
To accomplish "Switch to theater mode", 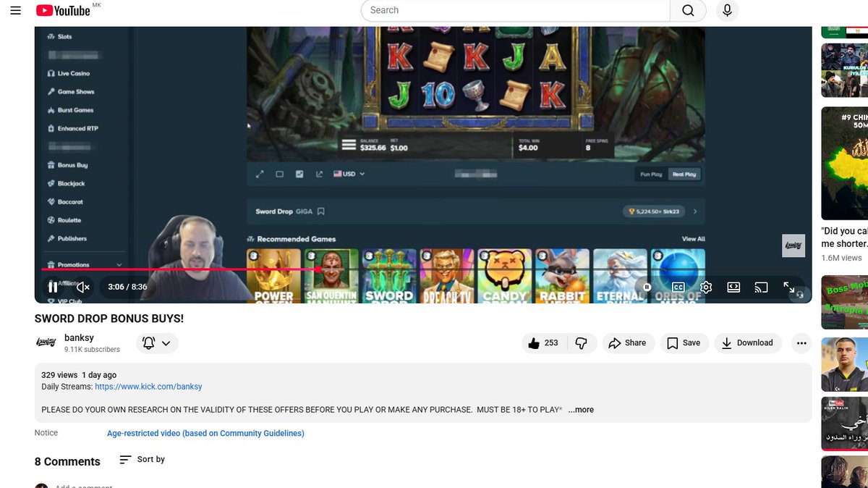I will point(733,287).
